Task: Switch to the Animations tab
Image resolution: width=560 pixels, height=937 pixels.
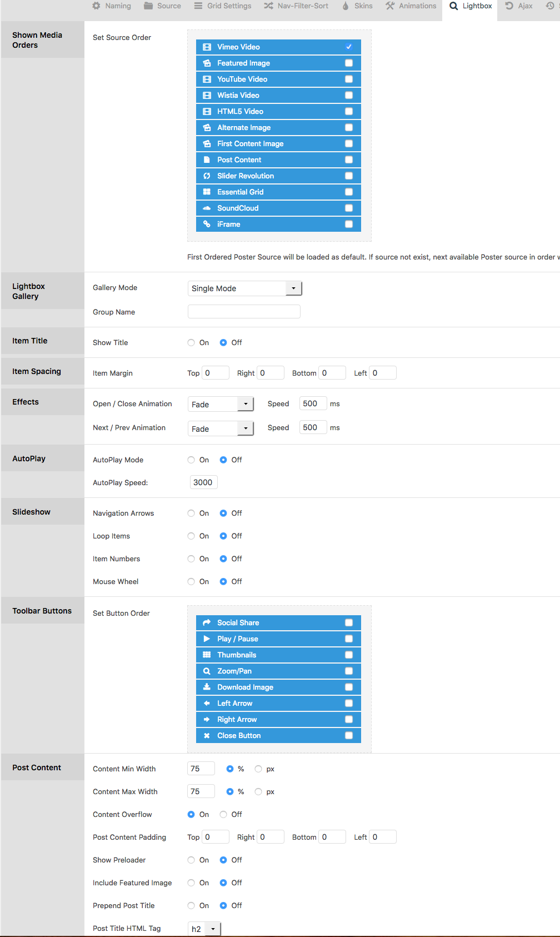Action: [411, 6]
